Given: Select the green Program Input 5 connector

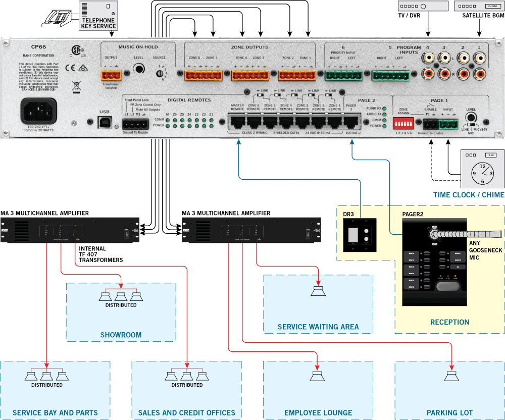Looking at the screenshot, I should pos(391,76).
